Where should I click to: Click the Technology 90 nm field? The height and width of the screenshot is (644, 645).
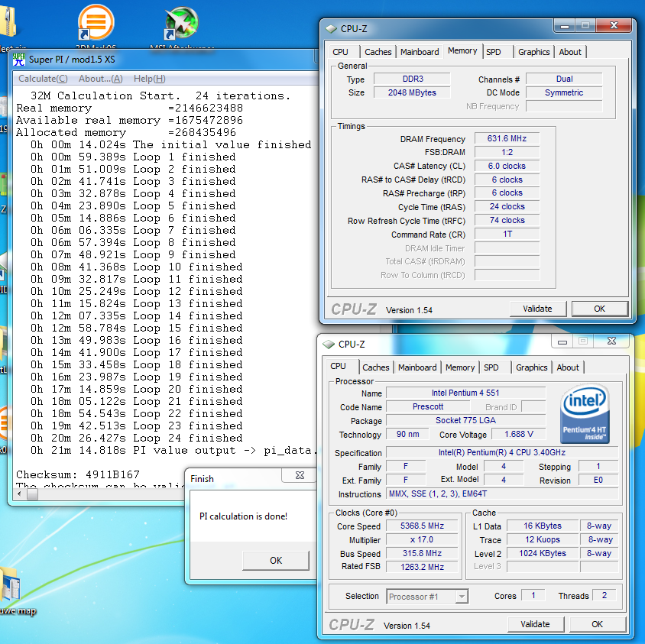[x=407, y=434]
